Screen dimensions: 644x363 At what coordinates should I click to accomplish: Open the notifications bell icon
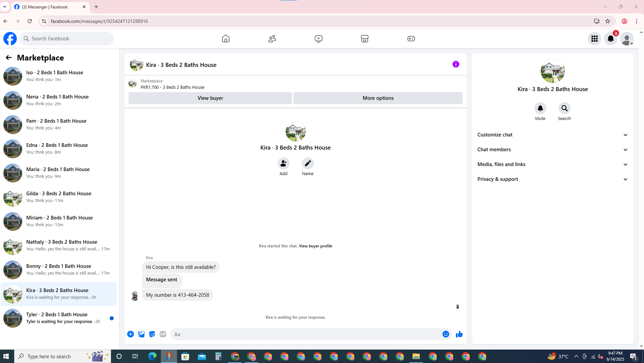tap(610, 39)
